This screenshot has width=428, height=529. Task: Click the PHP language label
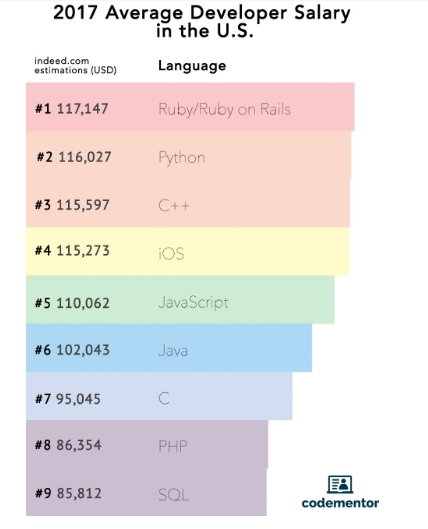(x=173, y=446)
